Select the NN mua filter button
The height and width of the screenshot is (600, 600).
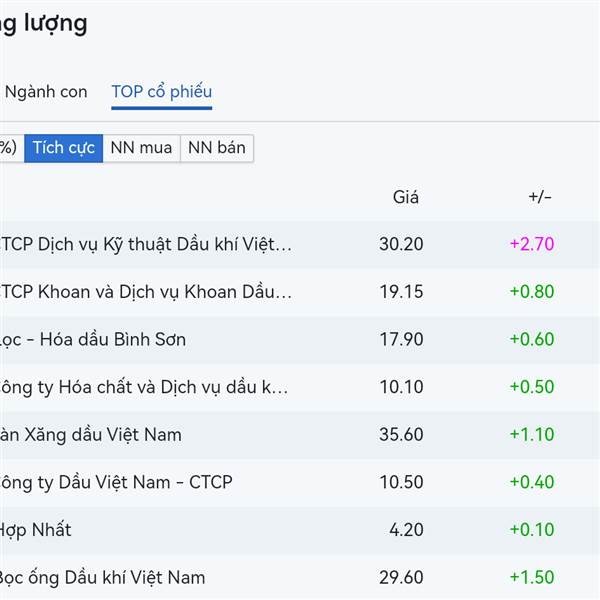point(141,148)
